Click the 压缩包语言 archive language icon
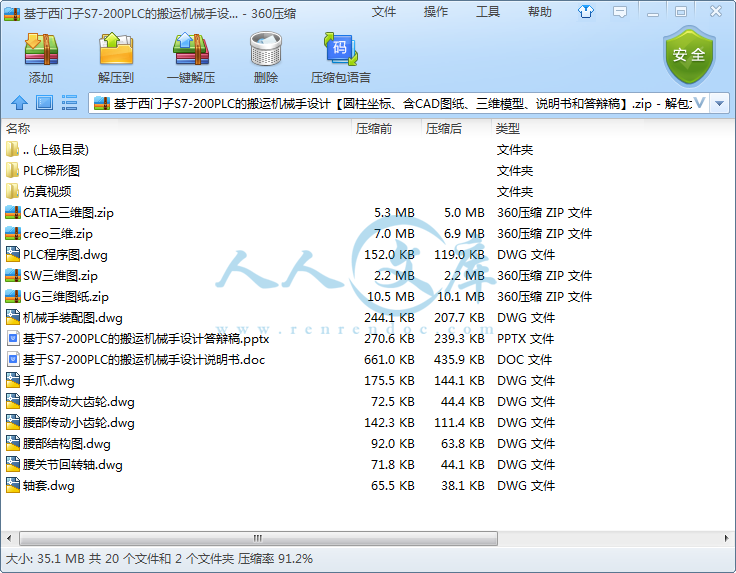The height and width of the screenshot is (573, 736). pos(341,57)
